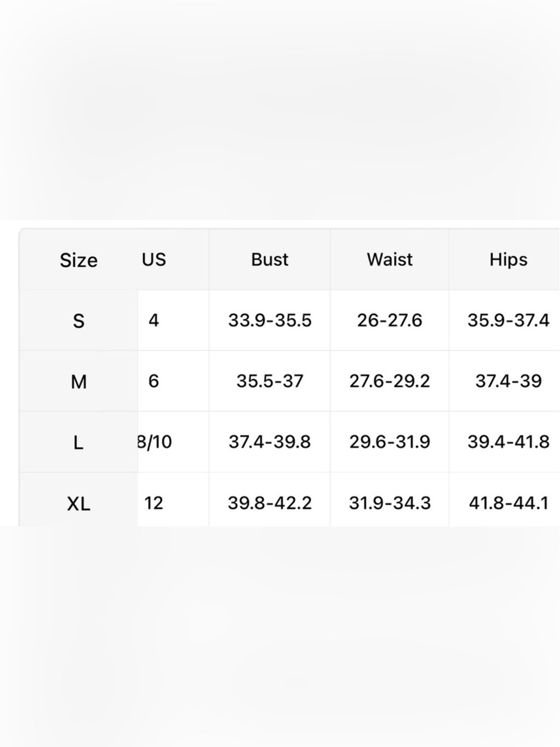
Task: Select waist measurement 31.9-34.3
Action: pyautogui.click(x=390, y=503)
